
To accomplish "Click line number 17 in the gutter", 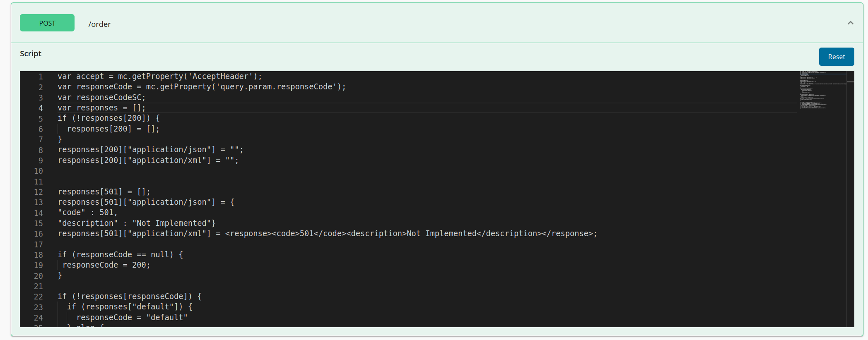I will pos(39,244).
